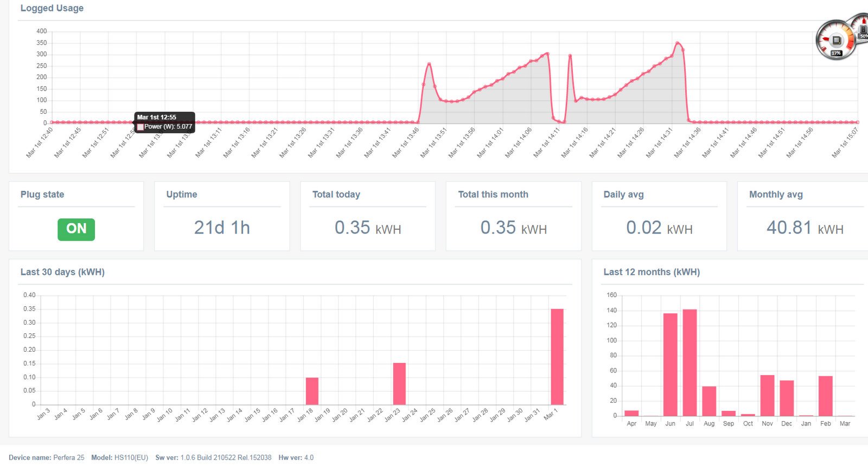This screenshot has height=465, width=868.
Task: Click the CPU gauge widget showing 17%
Action: [836, 40]
